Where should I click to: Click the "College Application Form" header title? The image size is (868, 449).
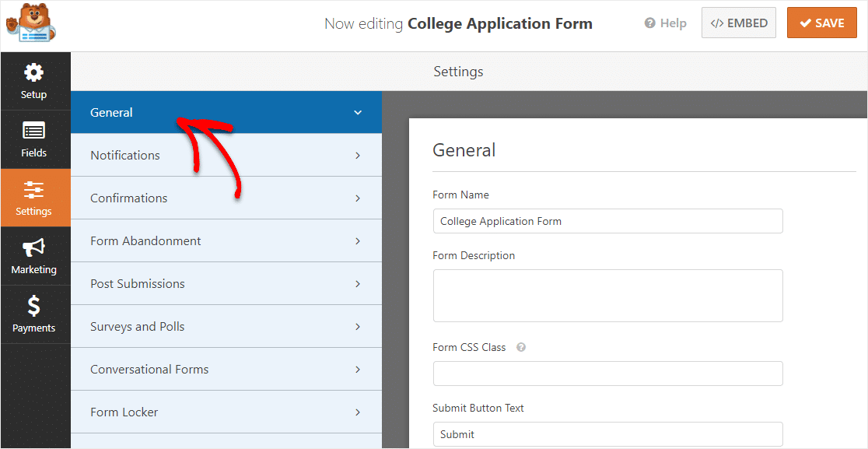tap(500, 24)
